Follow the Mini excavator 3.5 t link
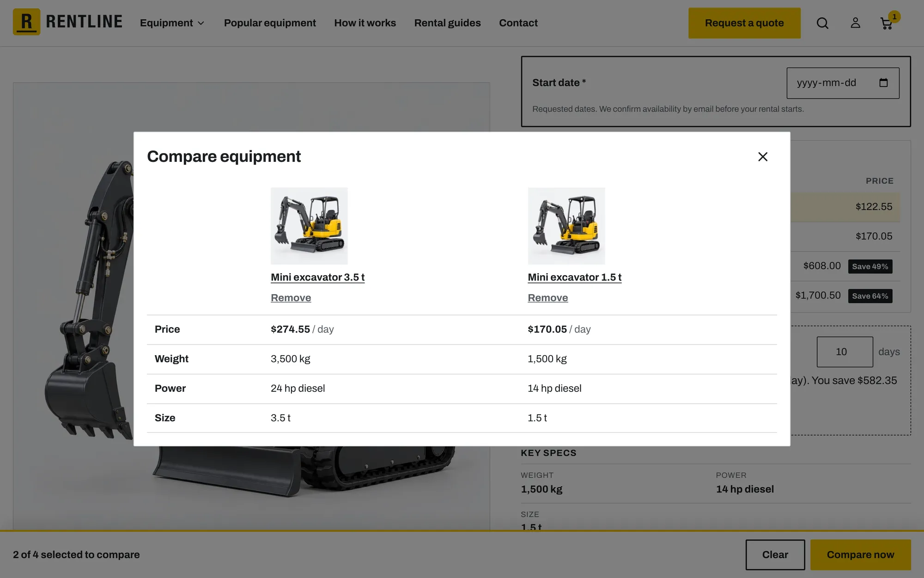 [317, 277]
